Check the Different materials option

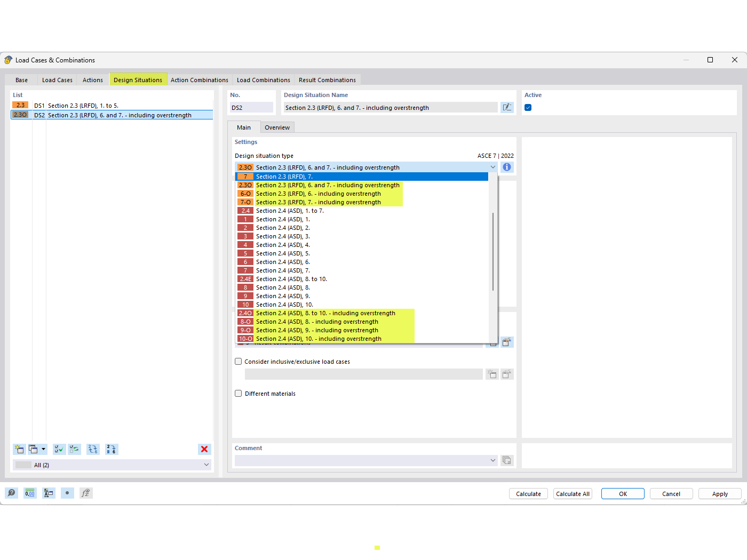click(238, 393)
